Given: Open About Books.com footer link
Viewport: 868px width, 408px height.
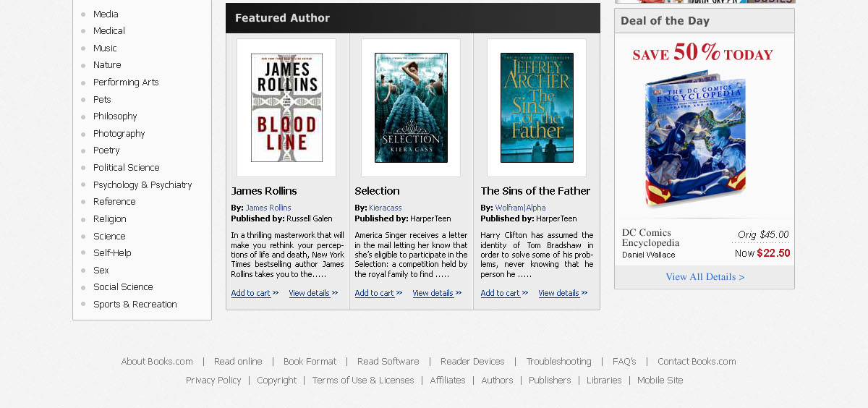Looking at the screenshot, I should click(x=157, y=362).
